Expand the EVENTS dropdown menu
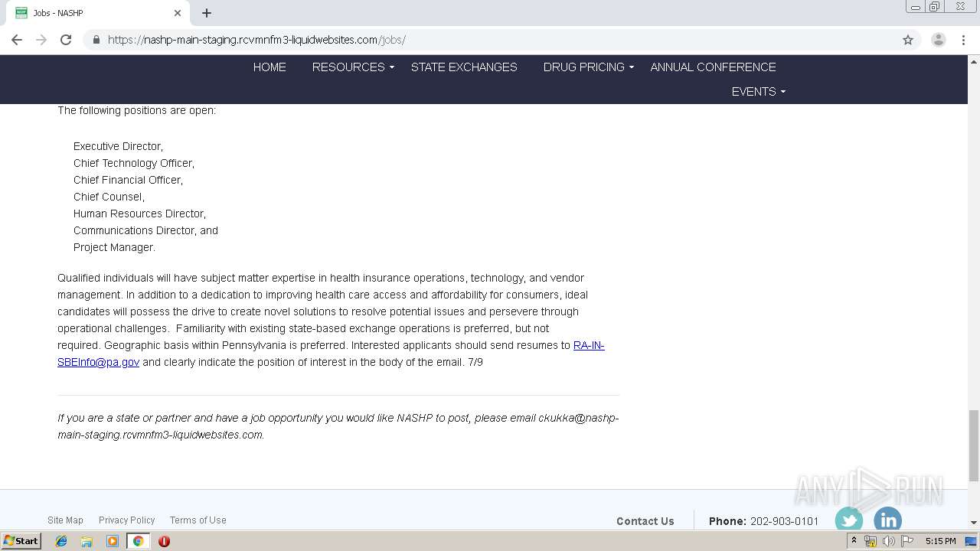This screenshot has height=551, width=980. 758,92
